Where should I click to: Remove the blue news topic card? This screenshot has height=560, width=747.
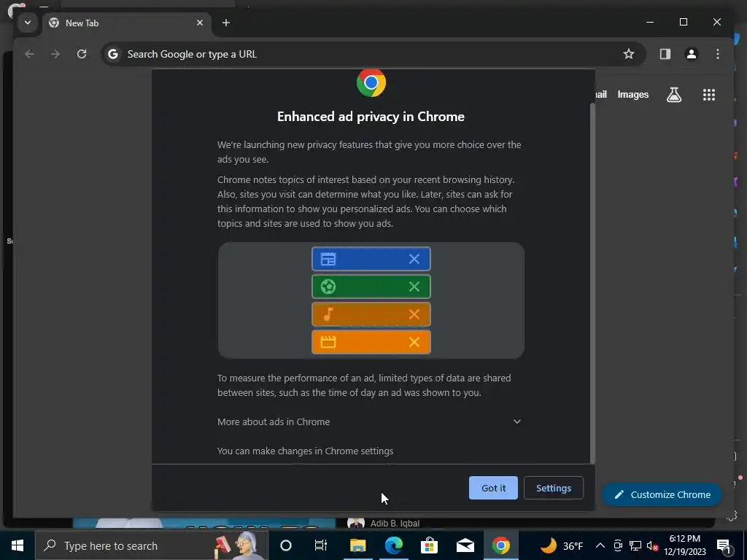click(x=414, y=259)
